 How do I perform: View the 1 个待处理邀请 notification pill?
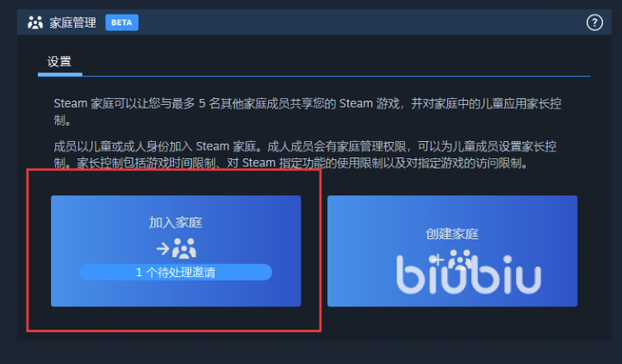[x=176, y=273]
